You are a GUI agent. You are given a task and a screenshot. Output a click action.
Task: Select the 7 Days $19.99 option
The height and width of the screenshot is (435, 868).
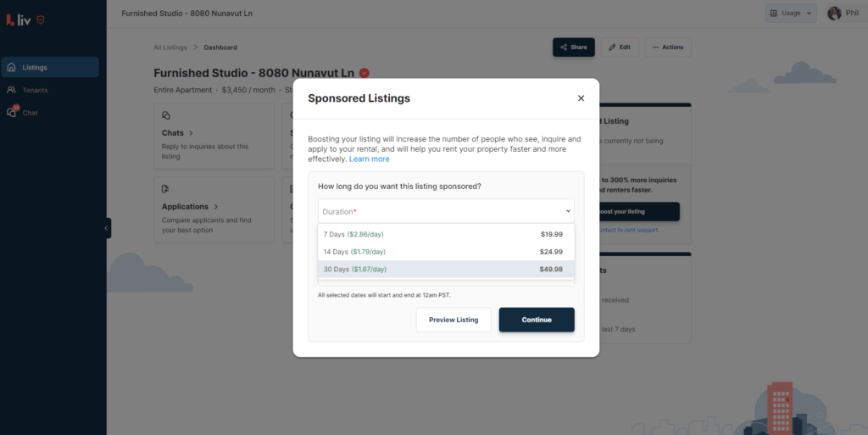446,234
